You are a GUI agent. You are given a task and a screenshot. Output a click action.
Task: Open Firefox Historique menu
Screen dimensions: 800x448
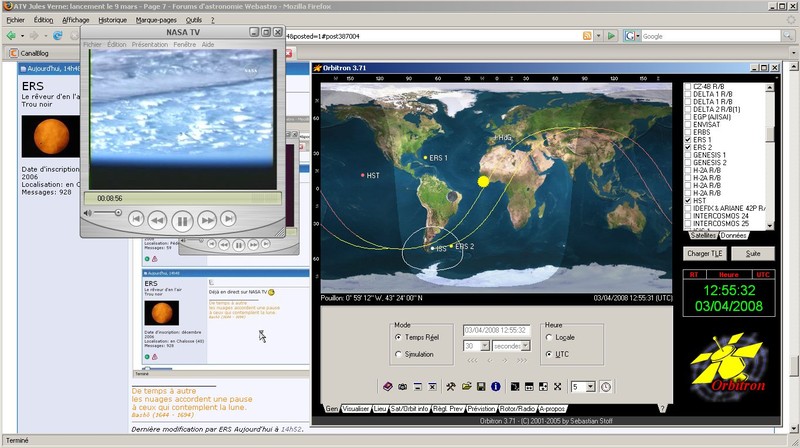click(x=113, y=20)
